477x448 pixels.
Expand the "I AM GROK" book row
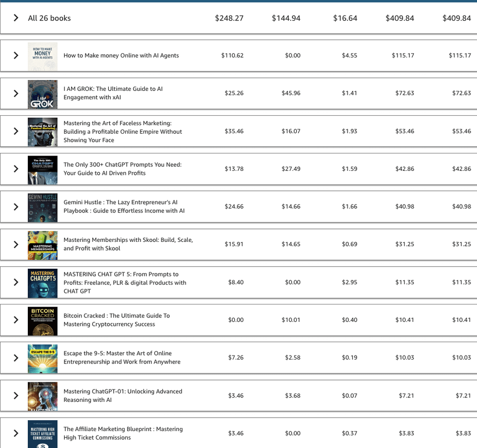[x=15, y=94]
